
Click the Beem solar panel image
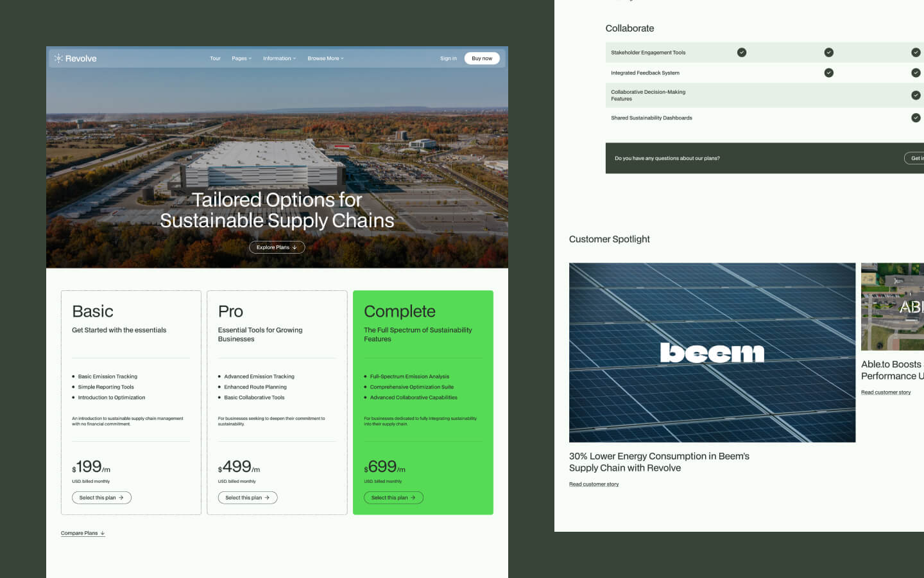pyautogui.click(x=712, y=352)
